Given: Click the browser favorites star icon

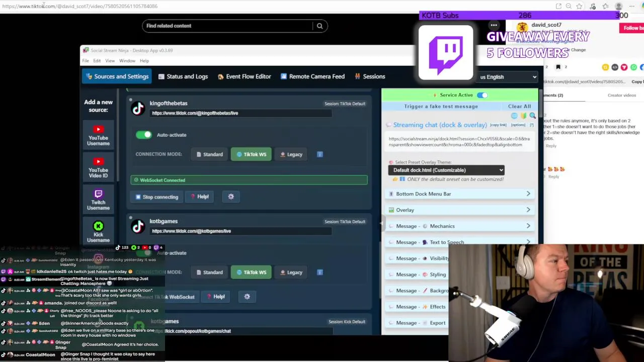Looking at the screenshot, I should pyautogui.click(x=580, y=6).
